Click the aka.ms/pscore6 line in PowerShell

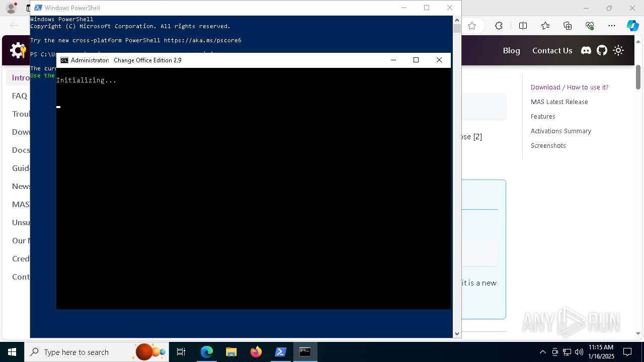[x=136, y=40]
